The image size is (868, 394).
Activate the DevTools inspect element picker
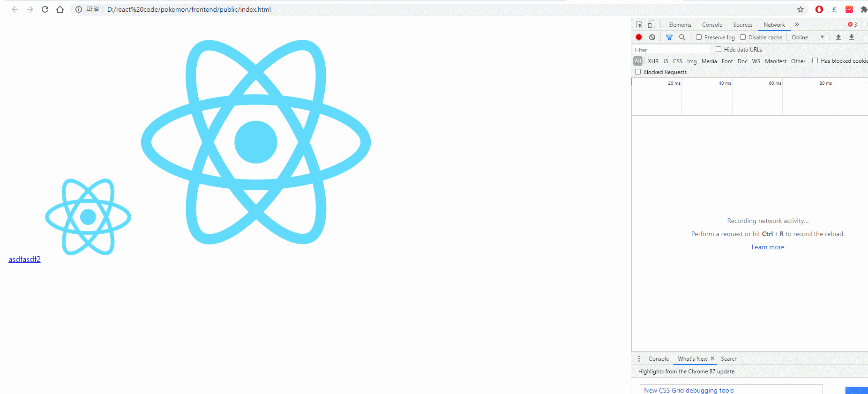coord(639,25)
